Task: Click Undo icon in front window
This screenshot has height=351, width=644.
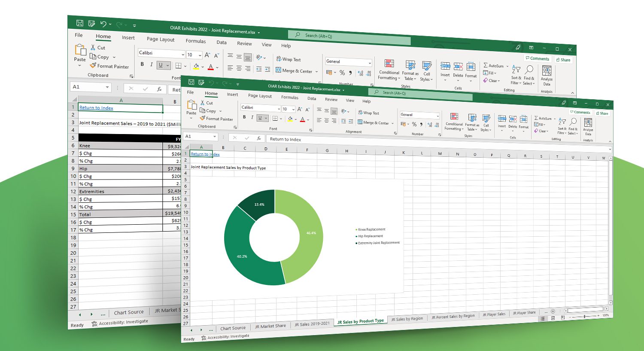Action: click(211, 83)
